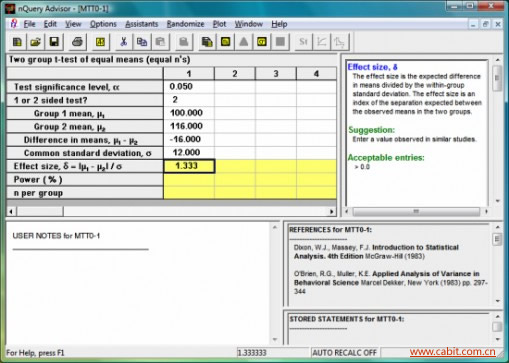Click the standard deviation cell 12.000

[x=189, y=153]
